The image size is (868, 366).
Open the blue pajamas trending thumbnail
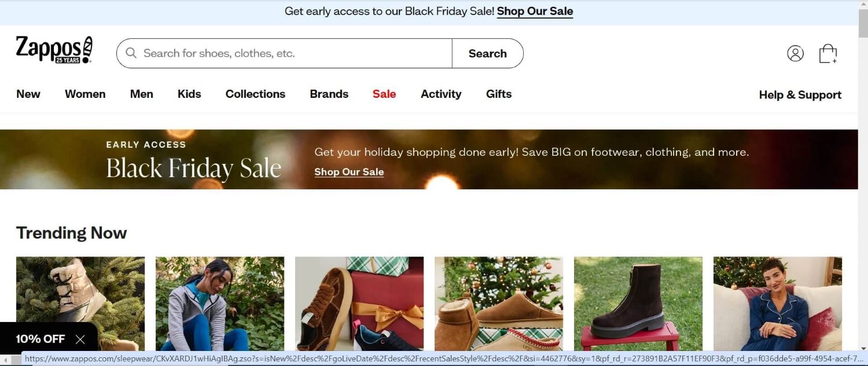777,303
